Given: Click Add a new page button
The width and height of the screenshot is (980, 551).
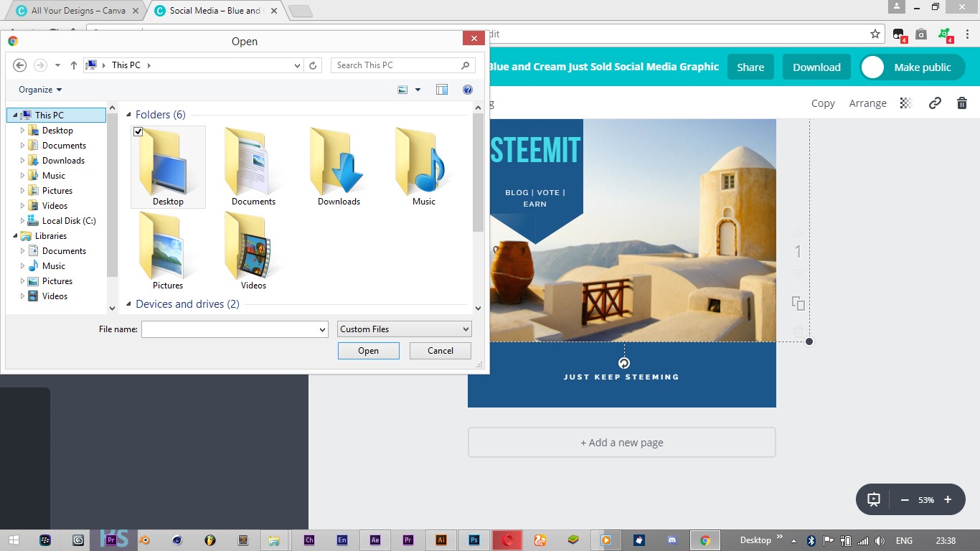Looking at the screenshot, I should tap(622, 443).
